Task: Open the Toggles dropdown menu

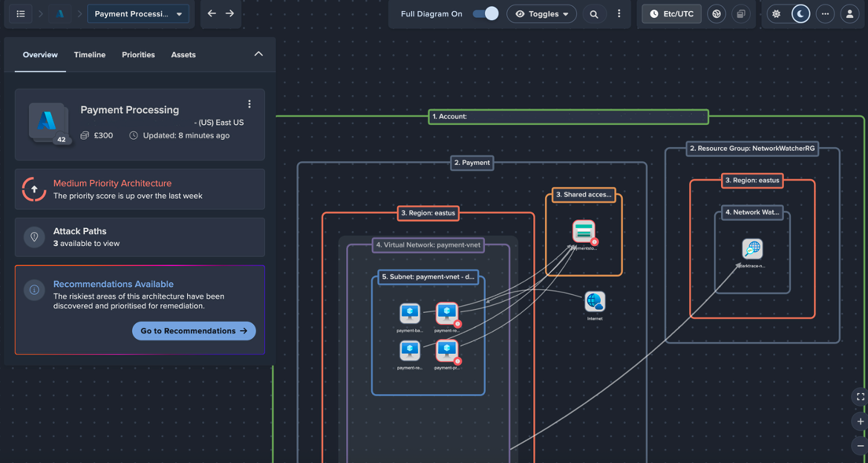Action: [541, 13]
